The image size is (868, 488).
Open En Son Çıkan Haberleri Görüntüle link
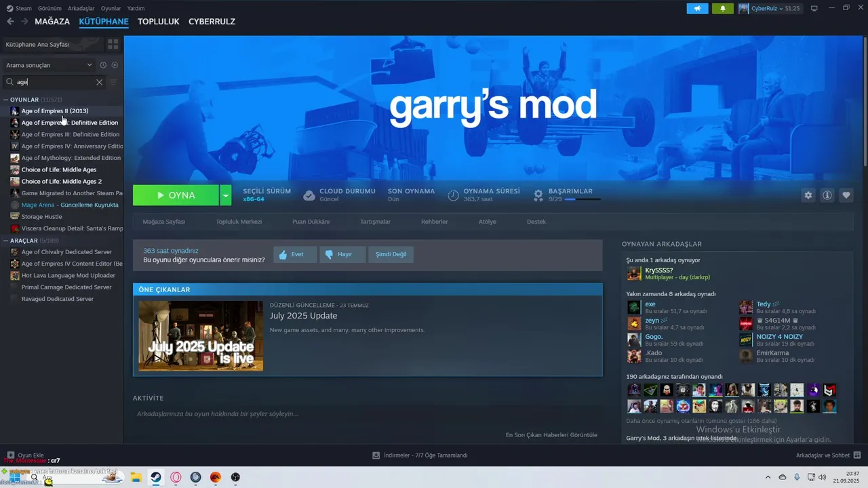coord(551,434)
